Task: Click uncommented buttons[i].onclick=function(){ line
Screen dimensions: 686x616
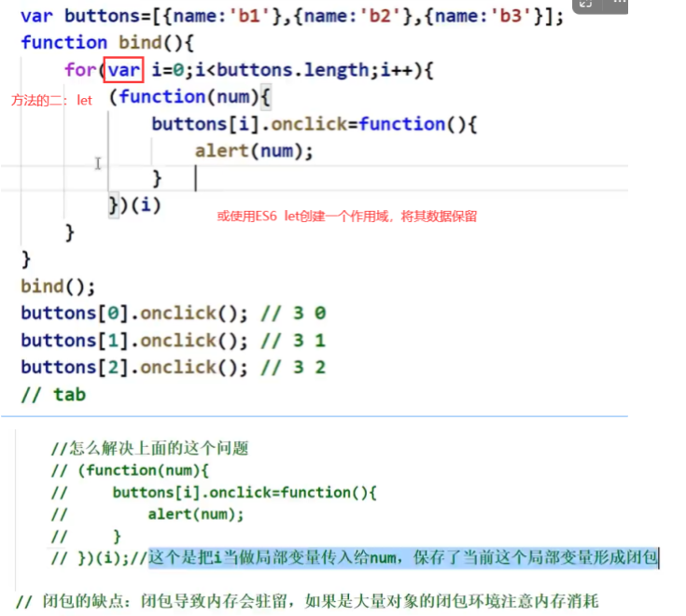Action: click(315, 124)
